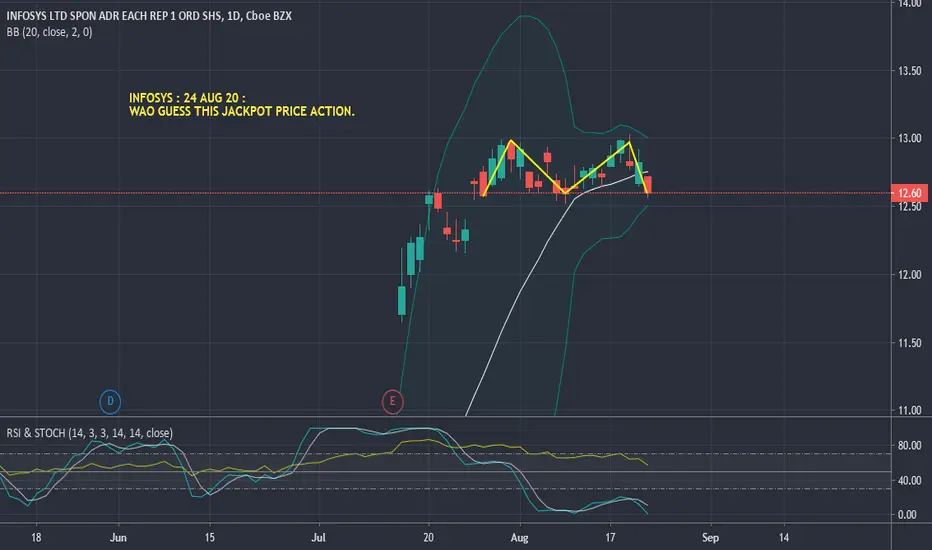932x550 pixels.
Task: Click the 13.50 price axis label
Action: coord(909,71)
